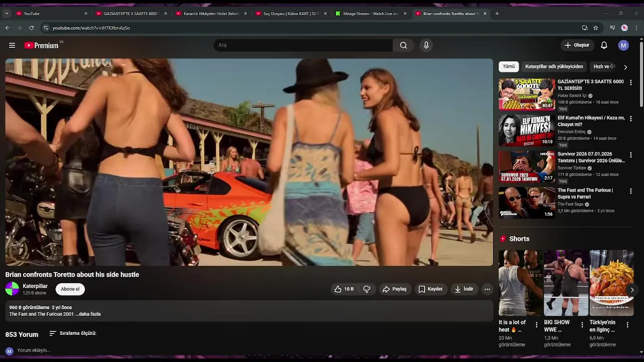Open more actions menu under video
The height and width of the screenshot is (362, 644).
click(x=487, y=289)
